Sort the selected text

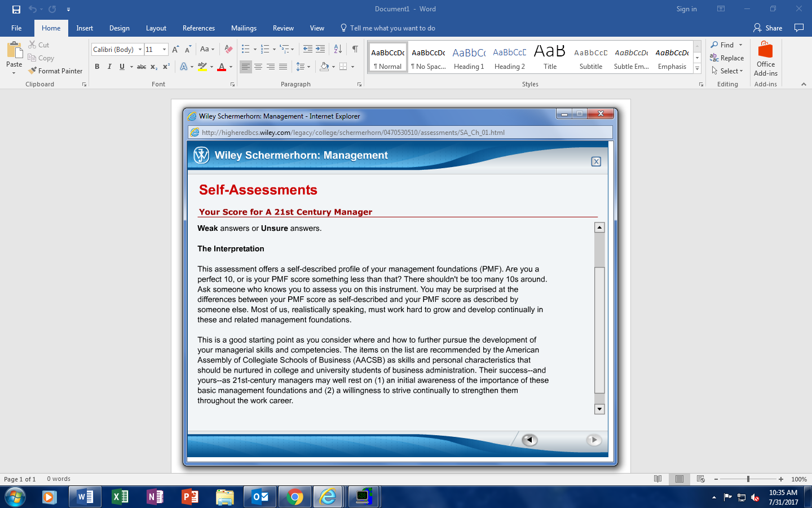(338, 49)
